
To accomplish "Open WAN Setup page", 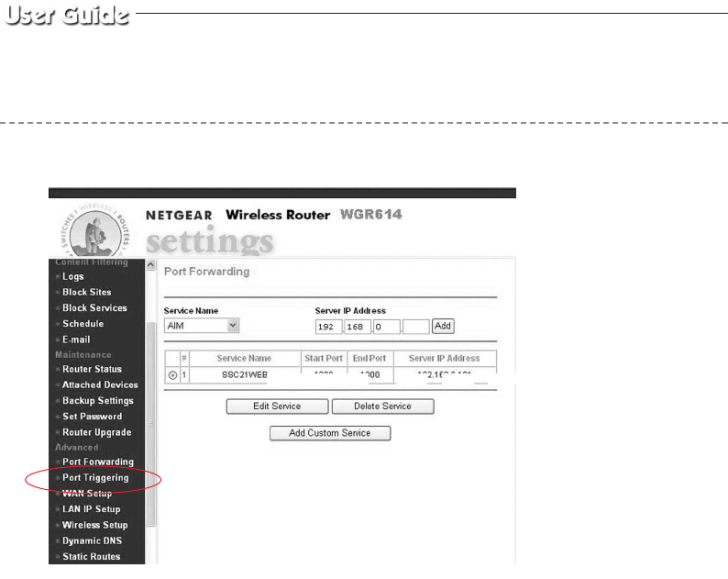I will click(x=87, y=494).
